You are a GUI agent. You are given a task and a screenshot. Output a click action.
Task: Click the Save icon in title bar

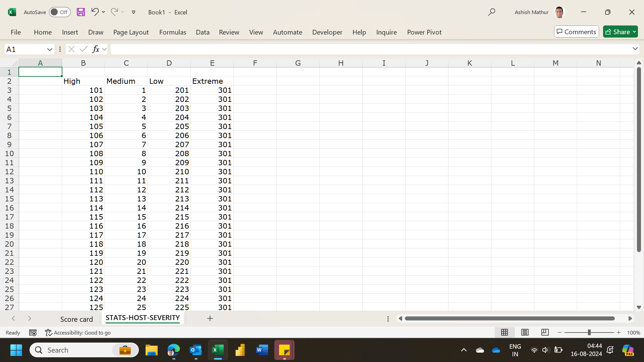click(x=81, y=12)
